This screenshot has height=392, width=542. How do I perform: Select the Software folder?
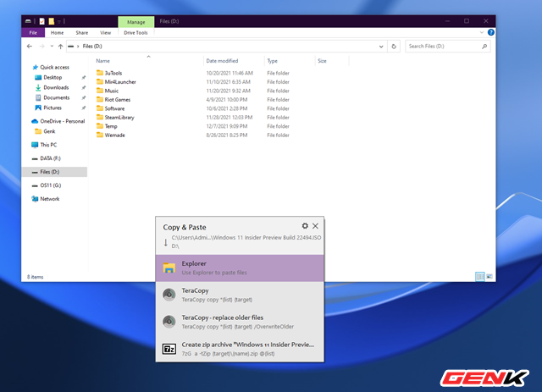(111, 108)
